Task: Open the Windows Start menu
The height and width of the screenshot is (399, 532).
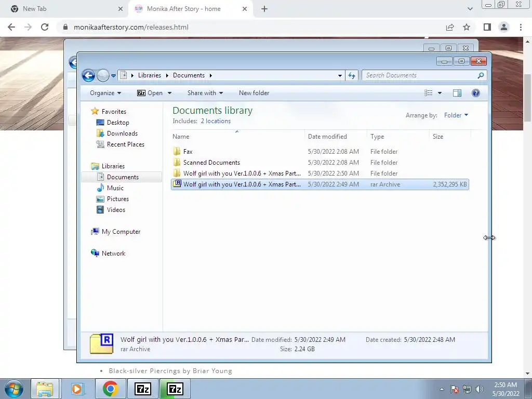Action: tap(14, 389)
